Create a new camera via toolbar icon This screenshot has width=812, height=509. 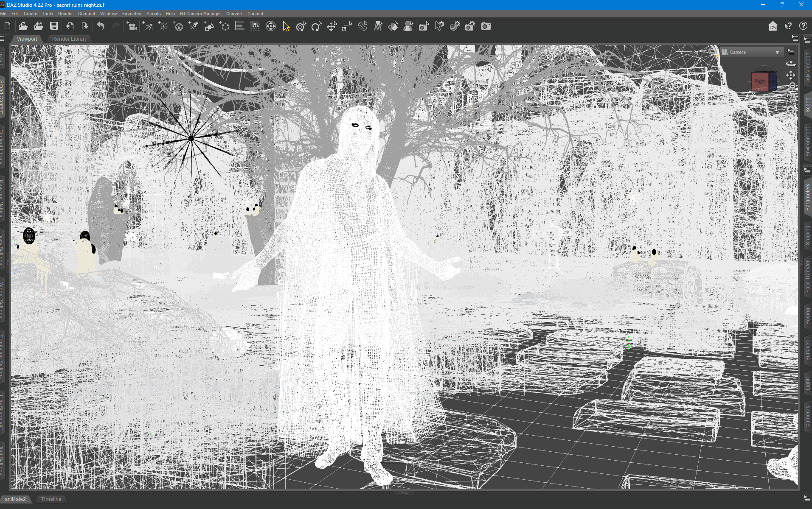coord(132,26)
